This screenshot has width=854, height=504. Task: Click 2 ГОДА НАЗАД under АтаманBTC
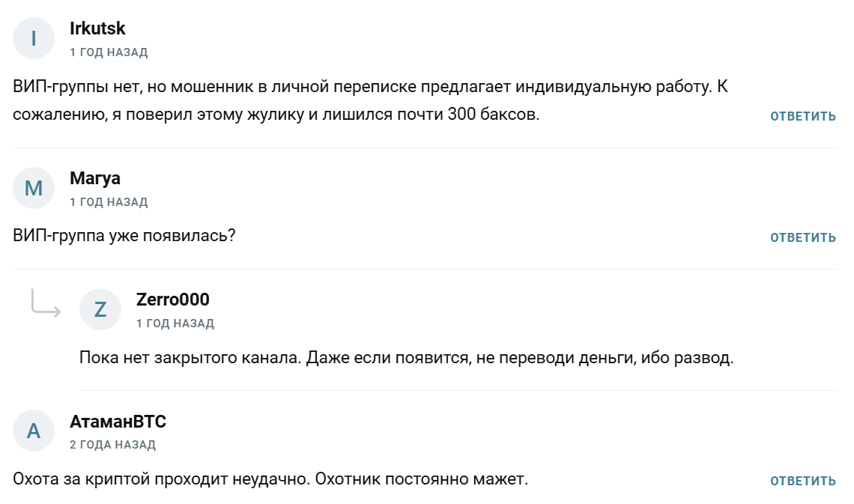(x=112, y=445)
